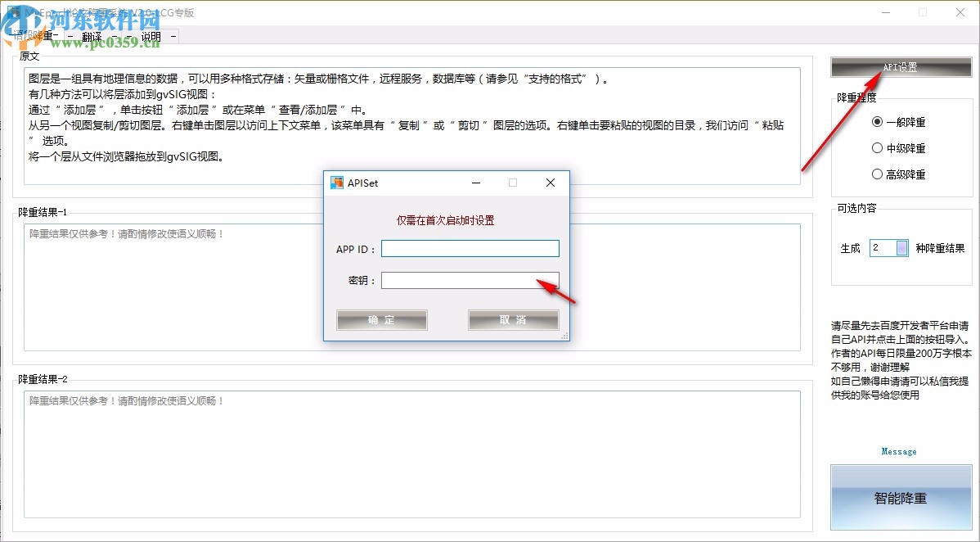Image resolution: width=980 pixels, height=542 pixels.
Task: Open the 说明 menu
Action: tap(150, 36)
